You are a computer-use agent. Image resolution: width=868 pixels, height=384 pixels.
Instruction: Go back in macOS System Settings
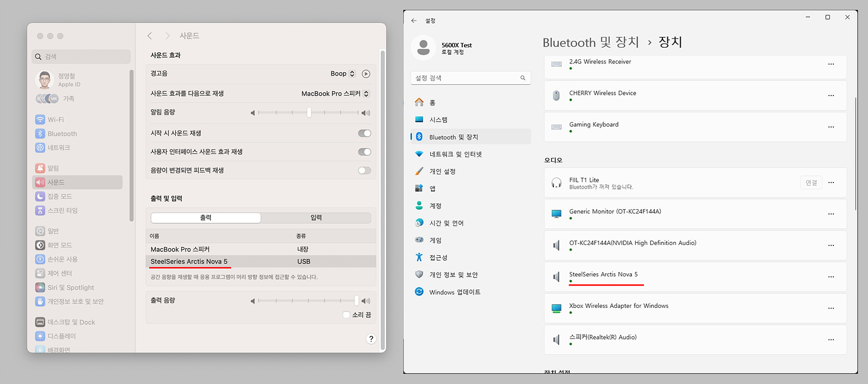click(150, 36)
